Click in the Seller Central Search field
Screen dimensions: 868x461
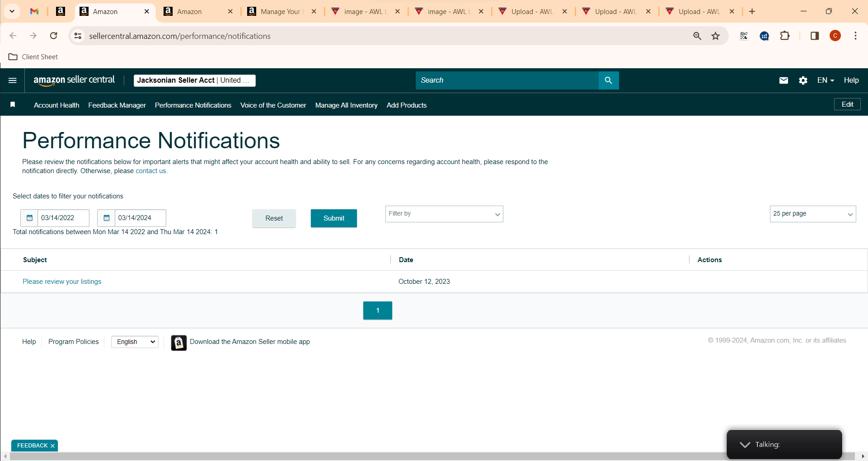tap(507, 80)
